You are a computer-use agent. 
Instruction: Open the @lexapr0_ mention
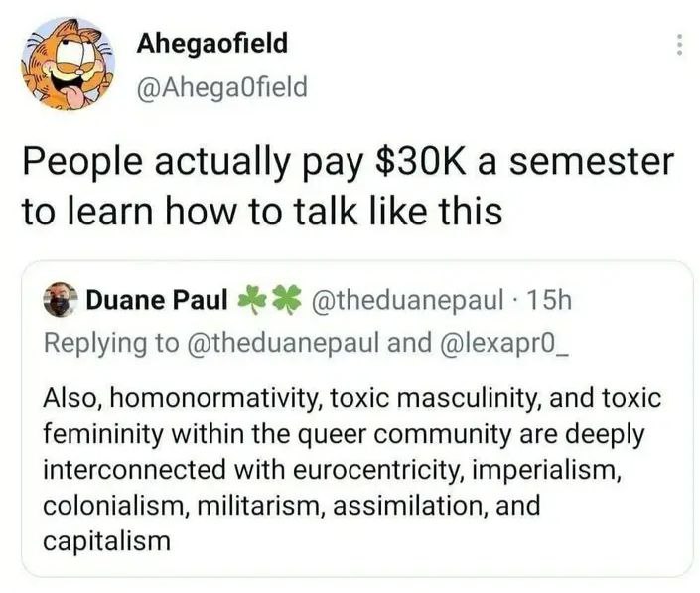pyautogui.click(x=504, y=343)
